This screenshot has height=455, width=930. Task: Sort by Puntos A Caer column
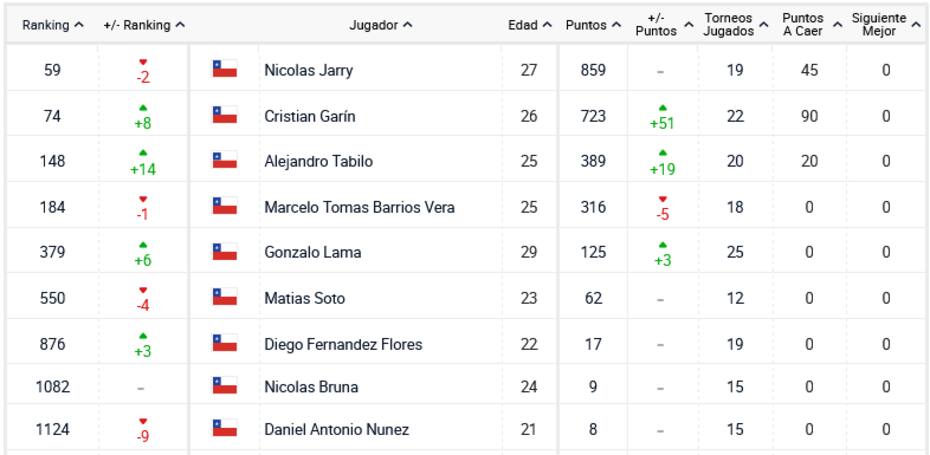coord(809,25)
